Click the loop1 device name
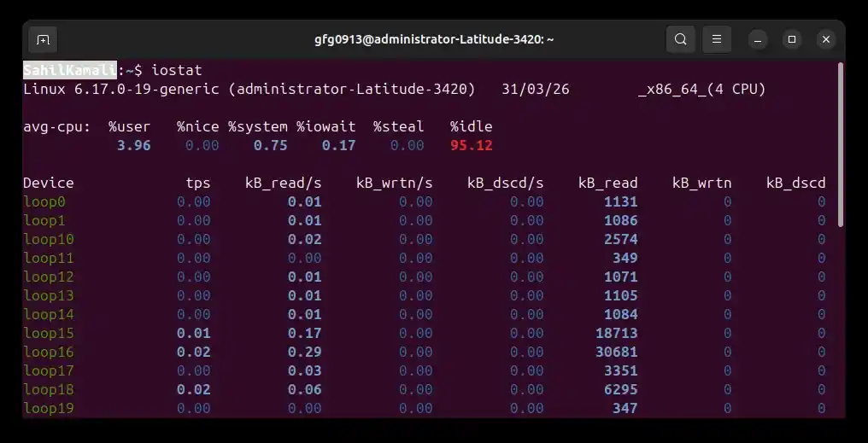868x443 pixels. click(x=44, y=221)
